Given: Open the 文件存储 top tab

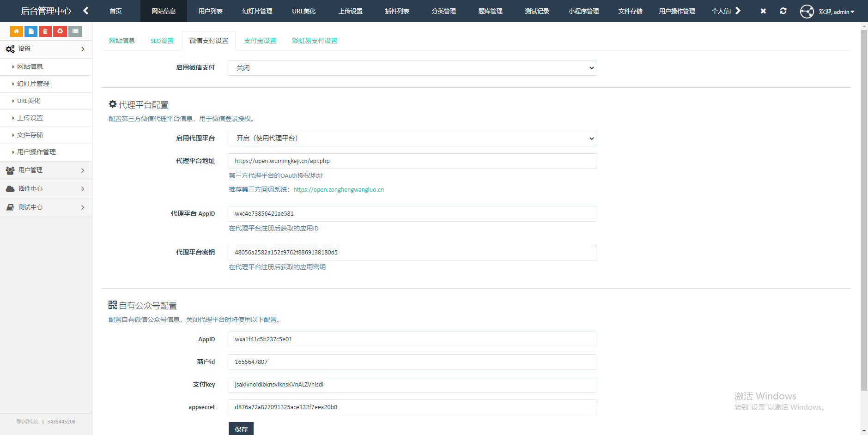Looking at the screenshot, I should pyautogui.click(x=630, y=11).
